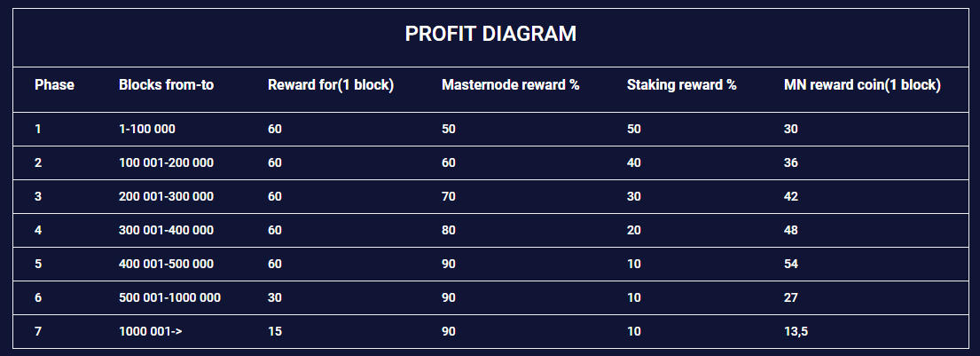Click the MN reward value 27
980x356 pixels.
pos(790,297)
